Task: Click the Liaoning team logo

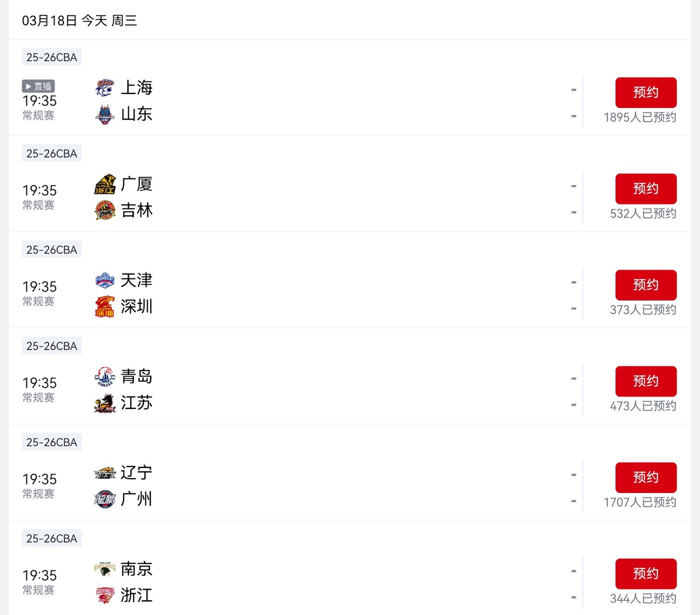Action: point(105,473)
